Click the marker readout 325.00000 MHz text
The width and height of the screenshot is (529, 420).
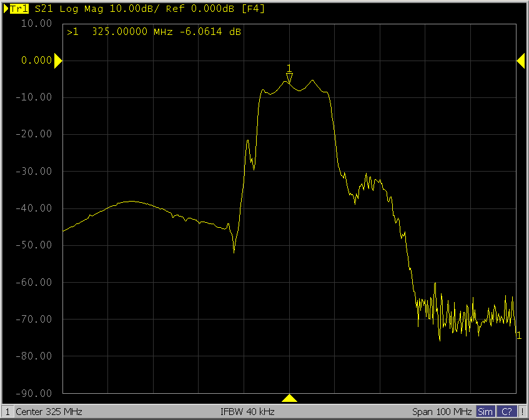pos(121,32)
